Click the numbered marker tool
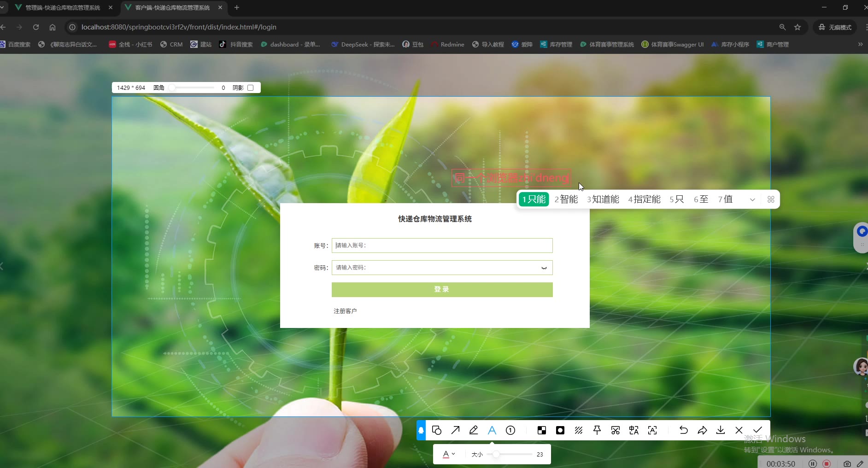Viewport: 868px width, 468px height. coord(510,430)
